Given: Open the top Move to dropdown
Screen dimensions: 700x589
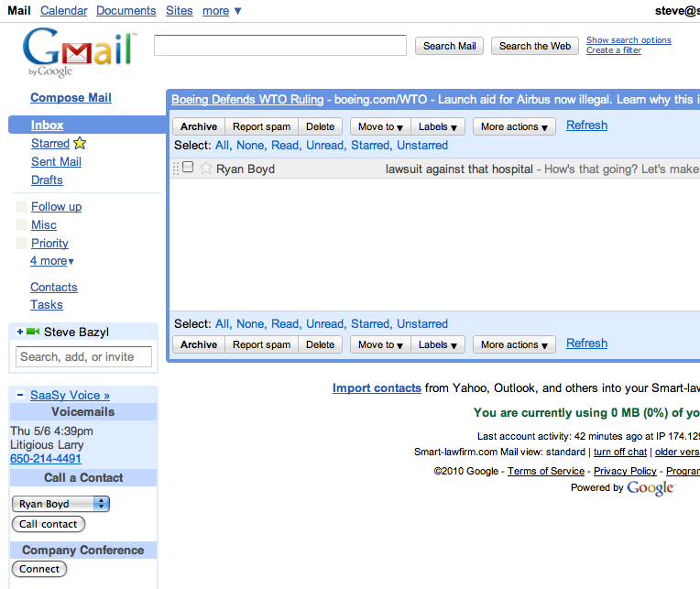Looking at the screenshot, I should [x=380, y=126].
